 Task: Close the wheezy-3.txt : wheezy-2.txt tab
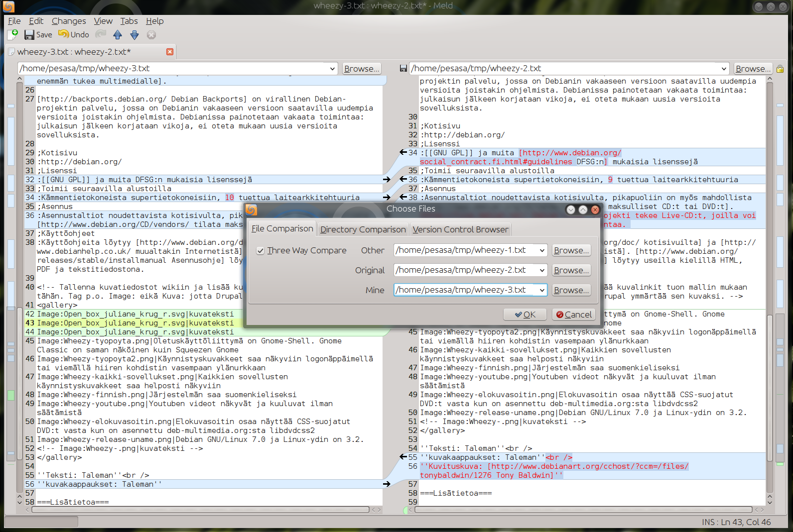pos(170,52)
